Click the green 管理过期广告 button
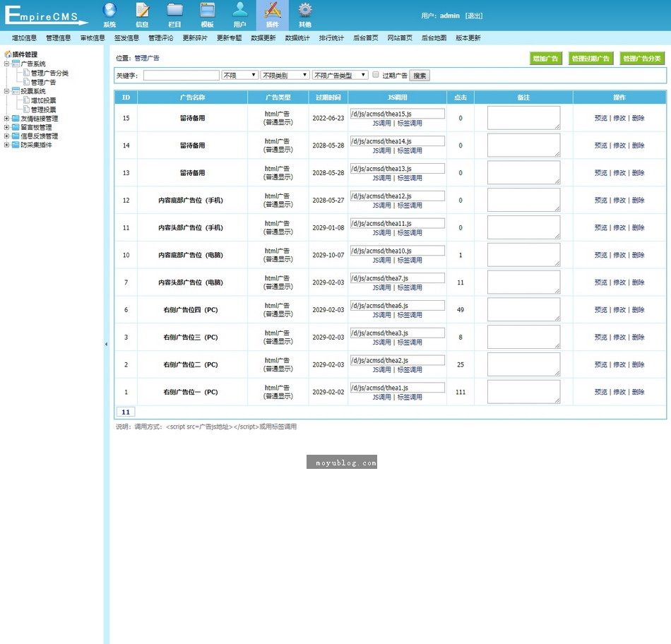 [x=590, y=59]
